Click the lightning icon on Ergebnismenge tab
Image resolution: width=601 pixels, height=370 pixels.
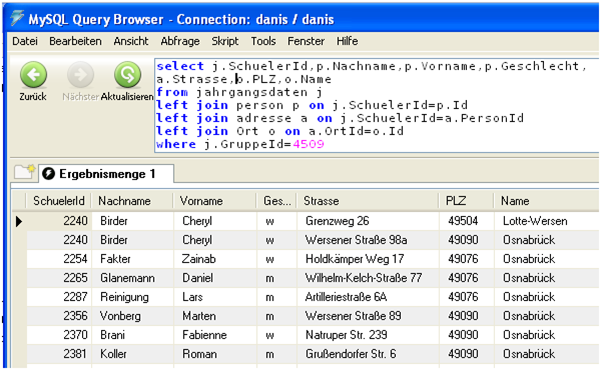point(48,174)
